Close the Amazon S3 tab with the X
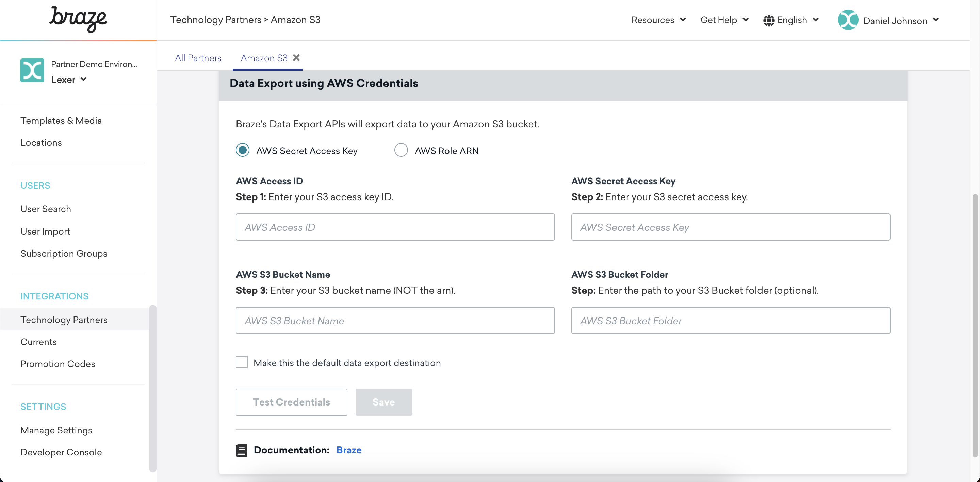 [x=296, y=57]
